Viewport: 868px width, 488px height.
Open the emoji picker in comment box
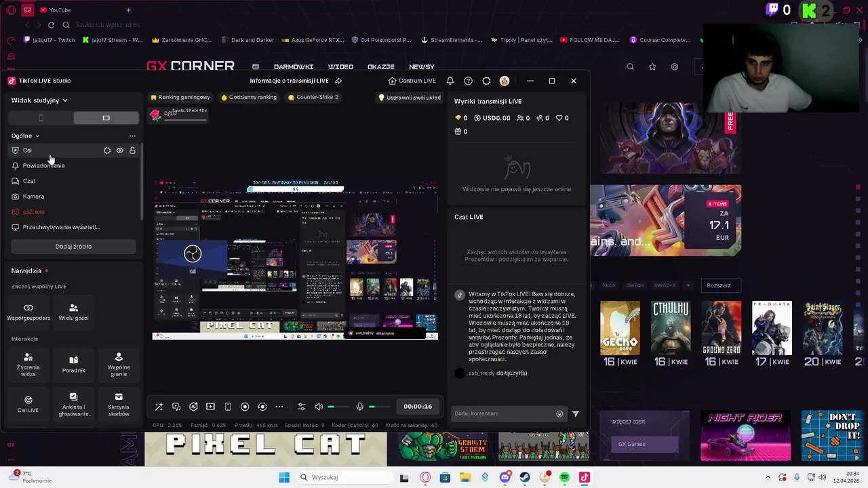[559, 413]
